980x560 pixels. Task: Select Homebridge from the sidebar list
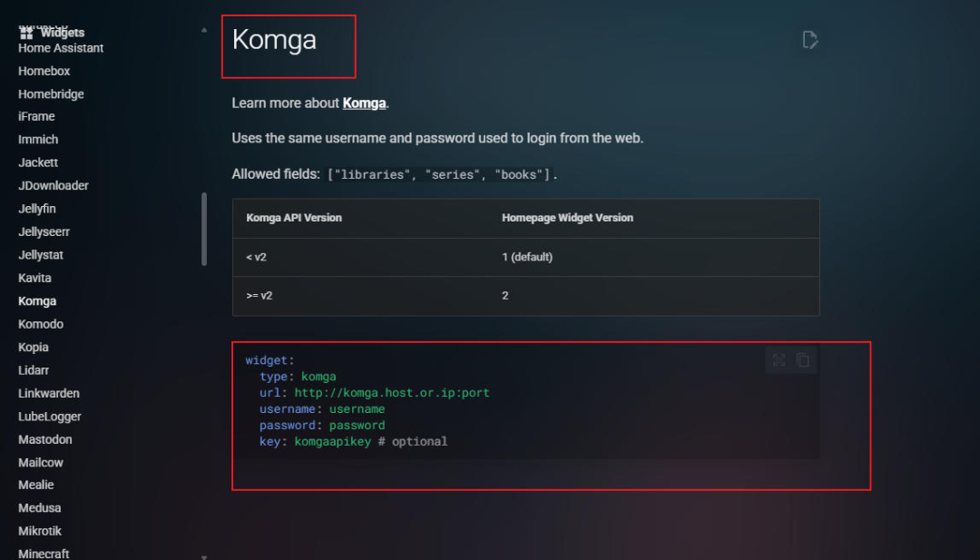coord(51,94)
